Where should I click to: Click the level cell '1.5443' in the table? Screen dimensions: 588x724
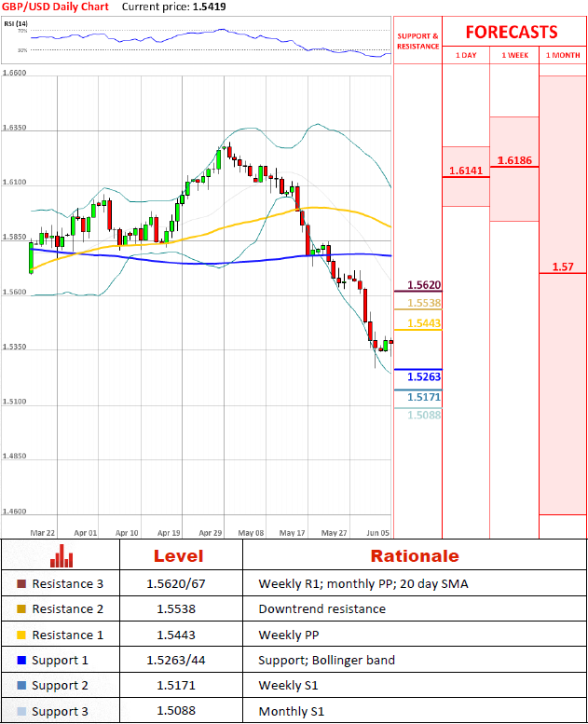(x=176, y=635)
